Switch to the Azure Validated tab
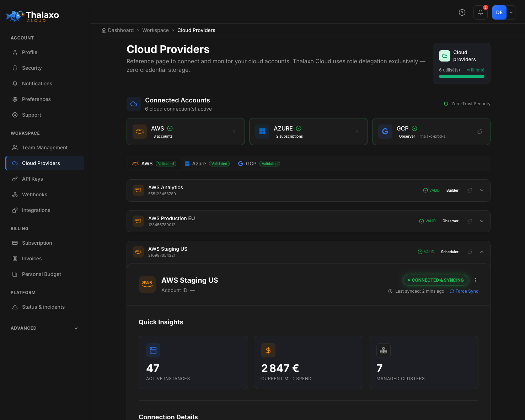Viewport: 525px width, 420px height. 207,164
